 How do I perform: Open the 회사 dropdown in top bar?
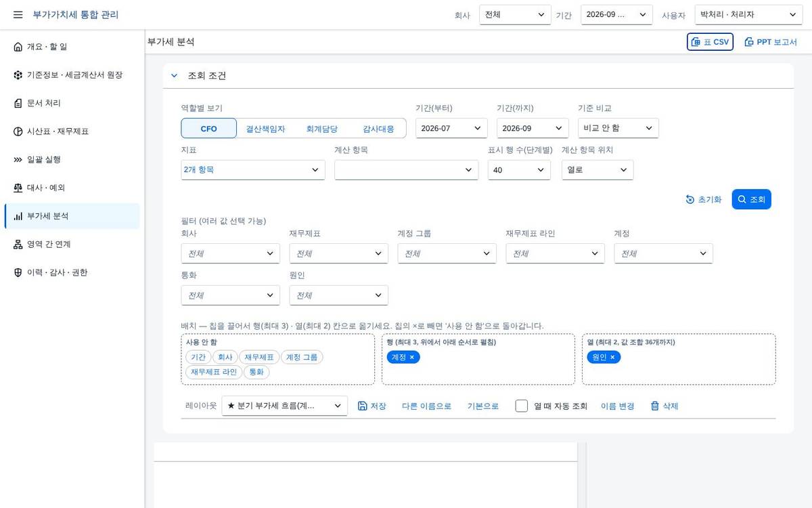tap(515, 14)
